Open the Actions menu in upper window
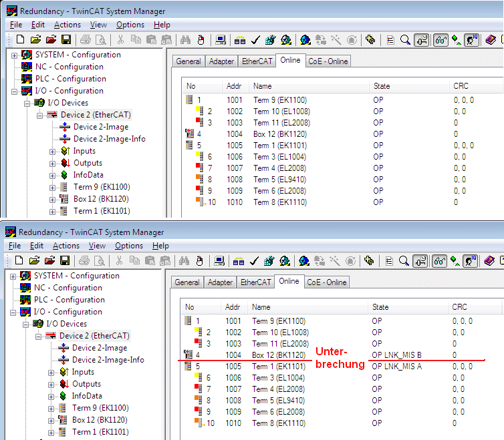 tap(67, 25)
